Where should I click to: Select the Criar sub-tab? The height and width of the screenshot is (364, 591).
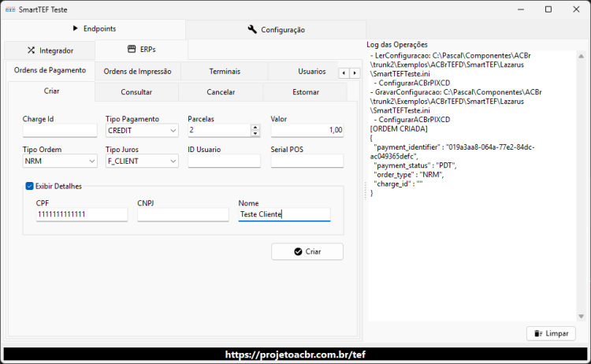tap(51, 91)
